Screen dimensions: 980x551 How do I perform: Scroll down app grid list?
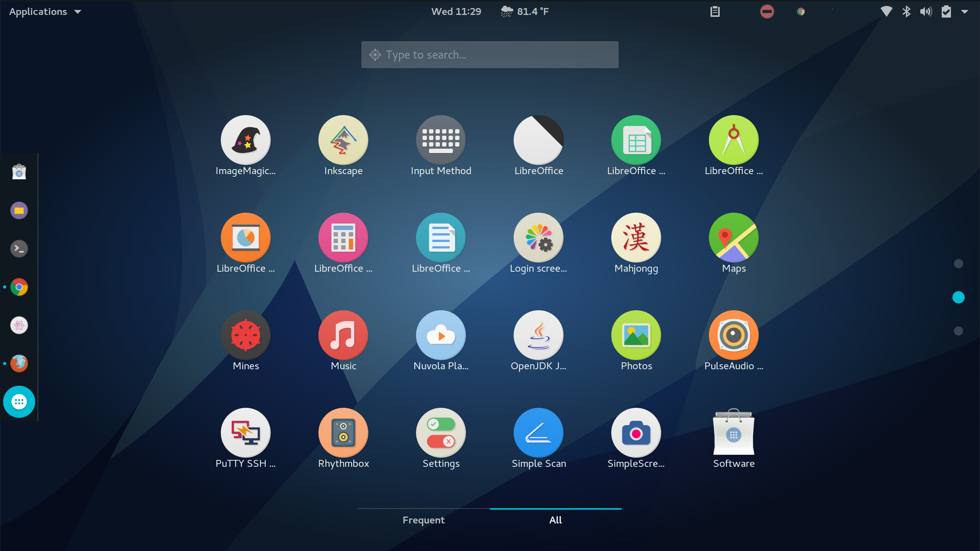[959, 331]
